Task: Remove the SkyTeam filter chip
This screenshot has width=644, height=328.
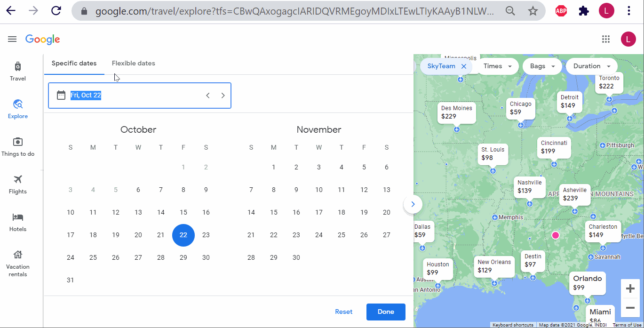Action: [464, 66]
